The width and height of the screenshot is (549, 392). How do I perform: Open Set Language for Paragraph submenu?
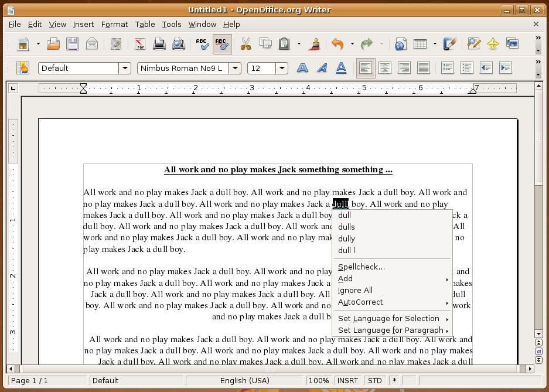coord(392,330)
